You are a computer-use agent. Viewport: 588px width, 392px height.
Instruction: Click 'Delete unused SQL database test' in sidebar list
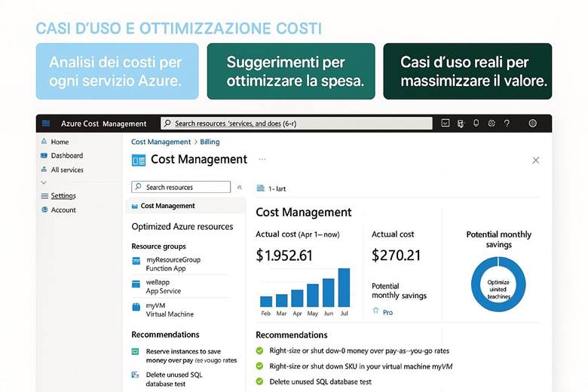pyautogui.click(x=174, y=379)
